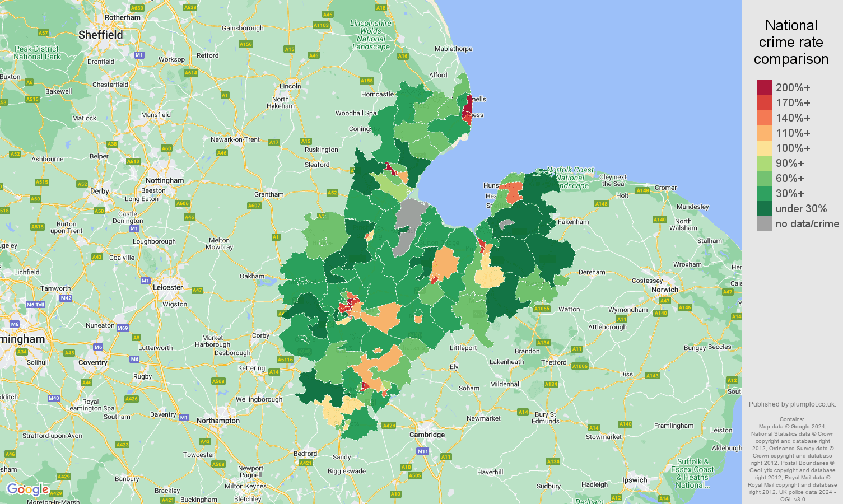Click the Derby city label
The height and width of the screenshot is (504, 843).
[x=100, y=191]
